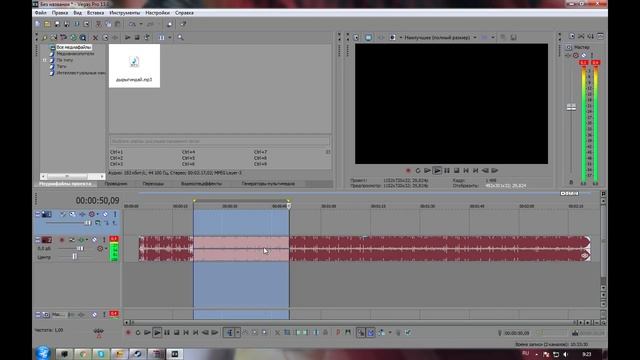Click the audio event waveform selected region
The image size is (640, 360).
pos(241,249)
